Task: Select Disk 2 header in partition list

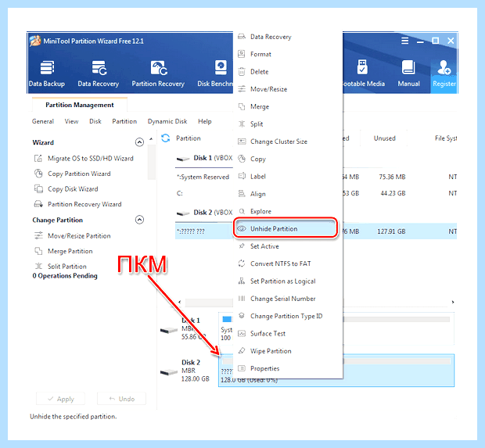Action: pos(204,213)
